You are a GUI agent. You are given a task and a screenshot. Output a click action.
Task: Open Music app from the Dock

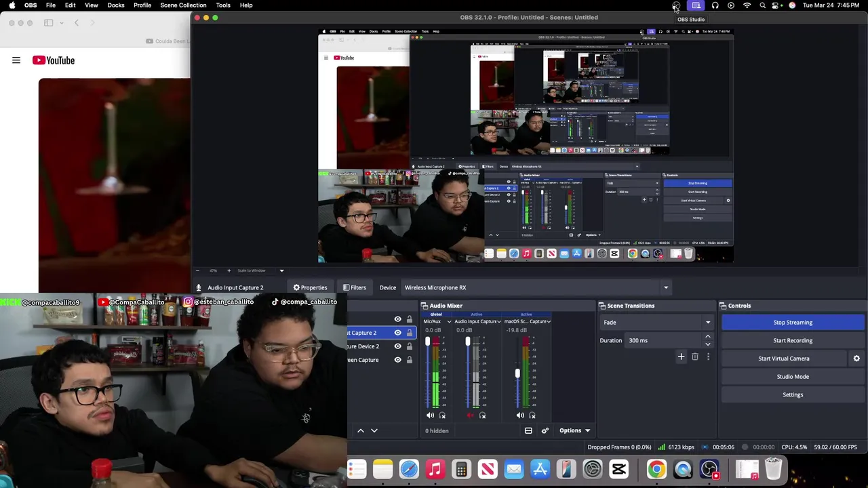click(x=435, y=469)
